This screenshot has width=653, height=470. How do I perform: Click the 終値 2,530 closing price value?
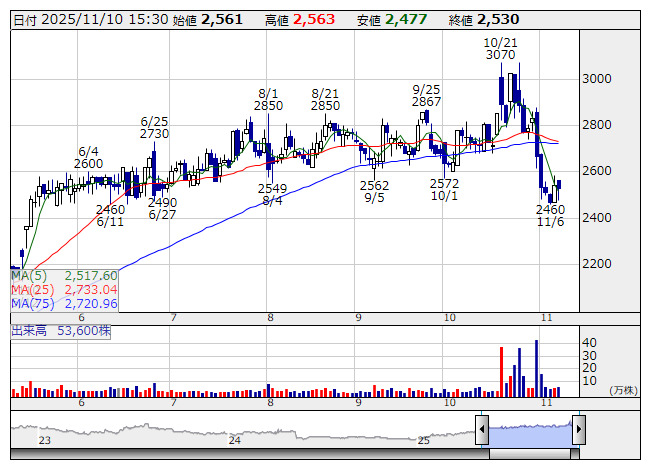[484, 20]
